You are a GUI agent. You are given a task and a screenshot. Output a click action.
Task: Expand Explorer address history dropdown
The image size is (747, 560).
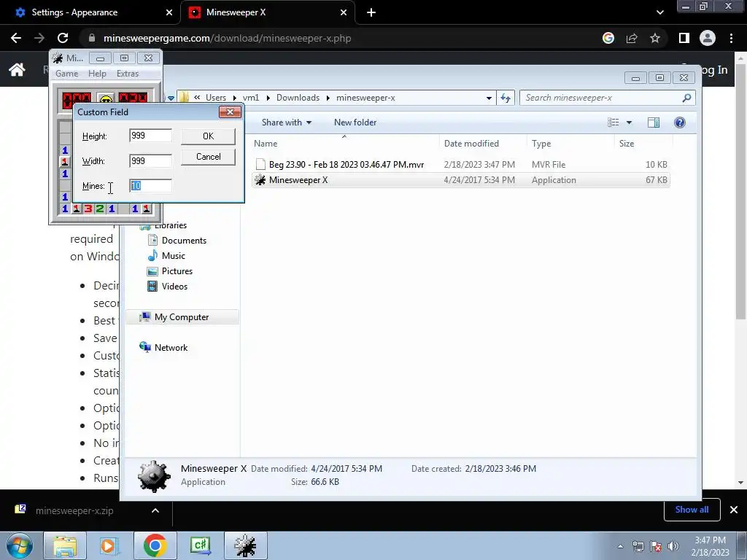click(489, 98)
